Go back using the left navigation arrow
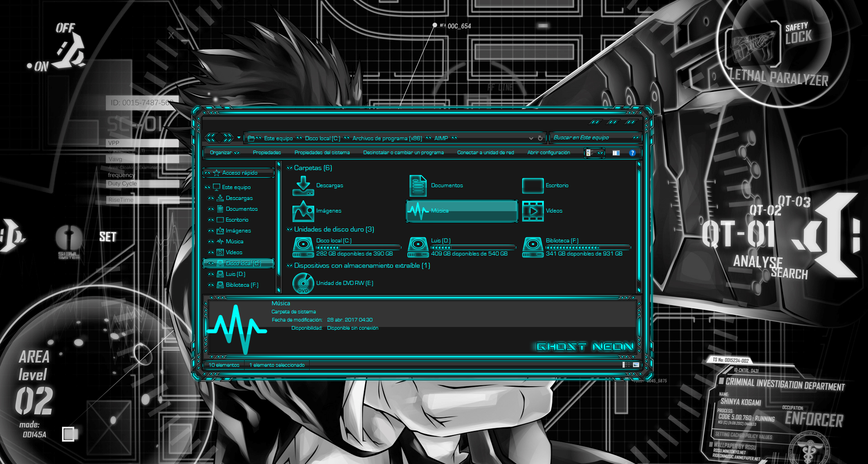Screen dimensions: 868x464 tap(211, 138)
